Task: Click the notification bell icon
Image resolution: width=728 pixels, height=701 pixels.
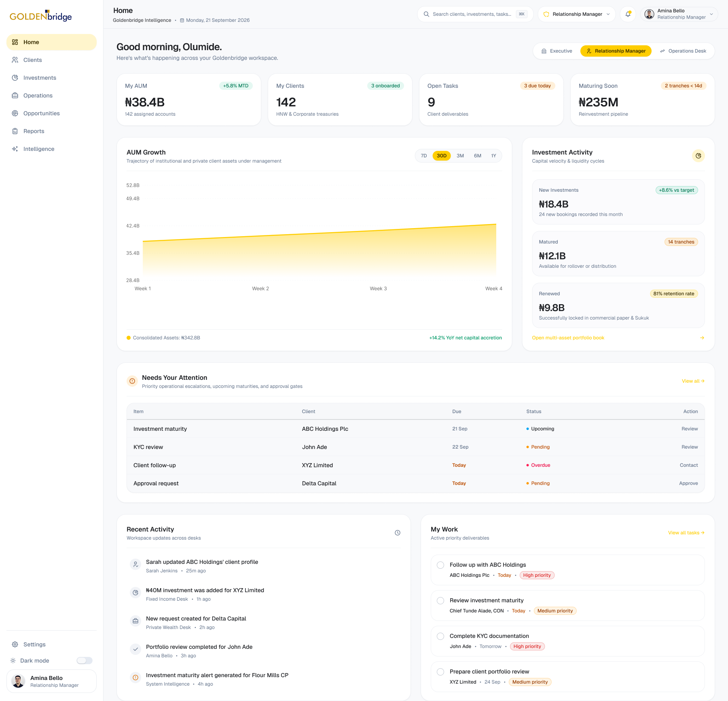Action: 628,14
